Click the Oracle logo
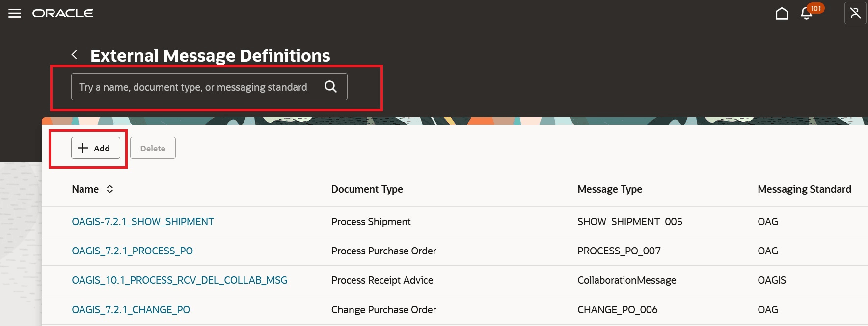The height and width of the screenshot is (326, 868). (x=63, y=13)
